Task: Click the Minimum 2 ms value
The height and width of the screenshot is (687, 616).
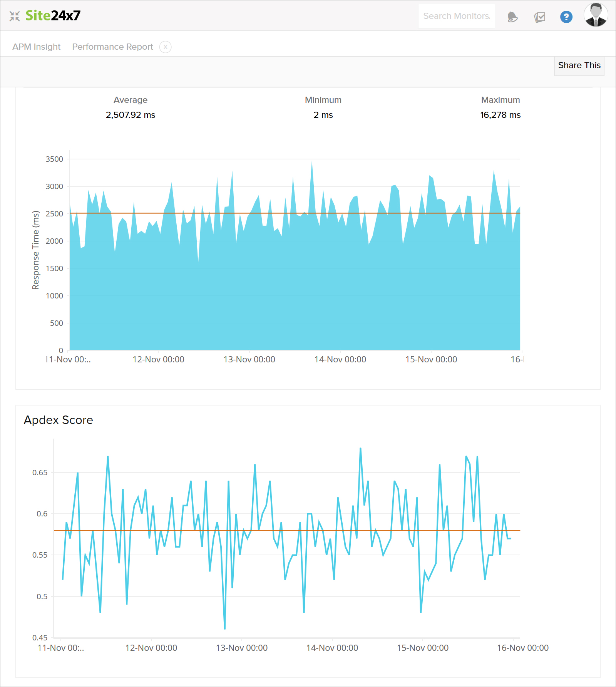Action: click(x=323, y=115)
